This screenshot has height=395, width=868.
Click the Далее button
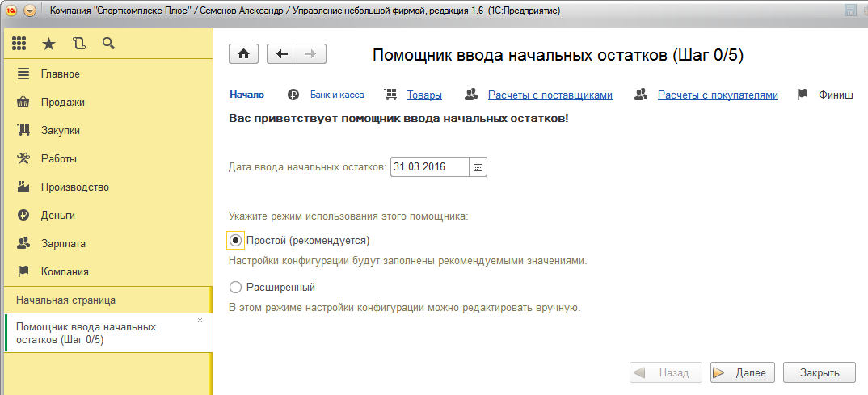tap(743, 373)
